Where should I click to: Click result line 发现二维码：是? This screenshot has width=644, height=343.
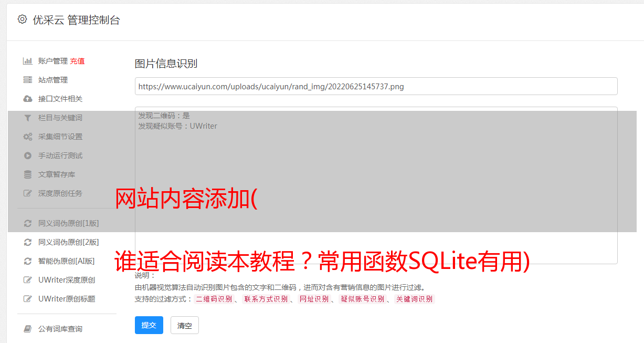coord(164,116)
